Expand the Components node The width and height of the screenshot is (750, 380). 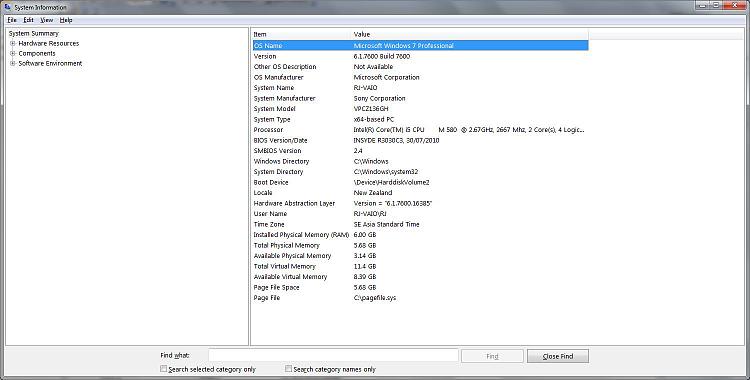point(13,54)
